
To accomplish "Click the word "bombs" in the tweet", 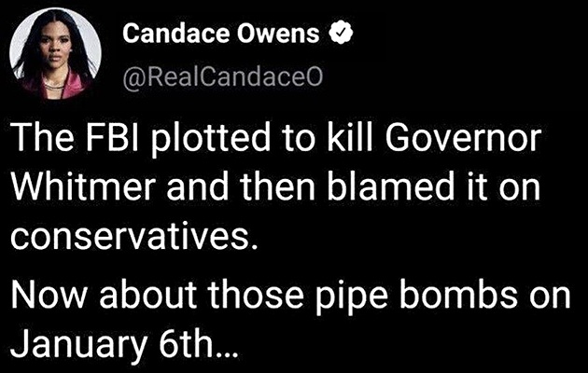I will click(448, 296).
